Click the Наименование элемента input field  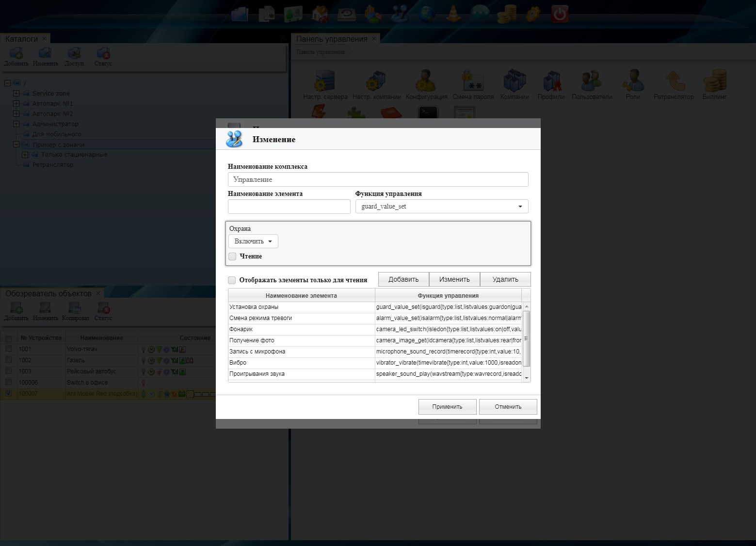pos(289,207)
